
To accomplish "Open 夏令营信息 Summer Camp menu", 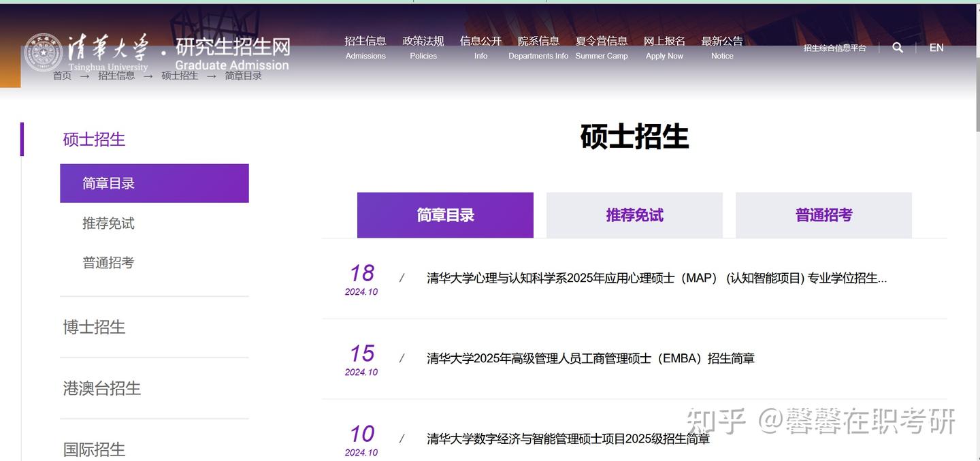I will click(602, 48).
